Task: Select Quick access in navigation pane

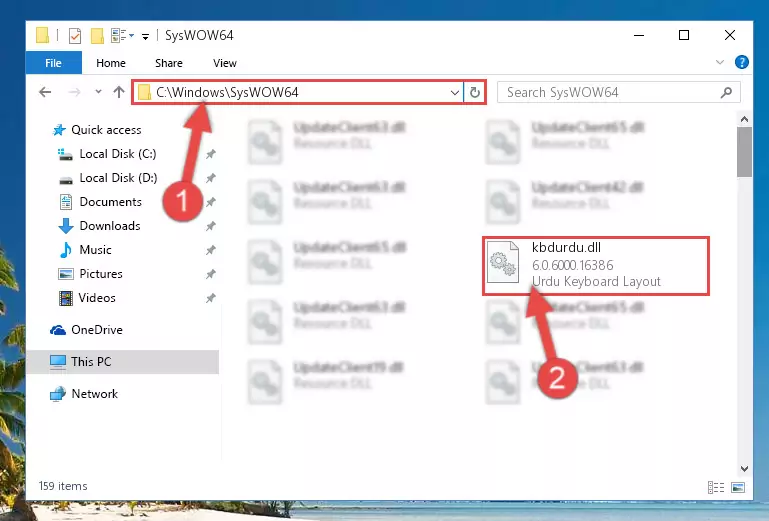Action: coord(106,130)
